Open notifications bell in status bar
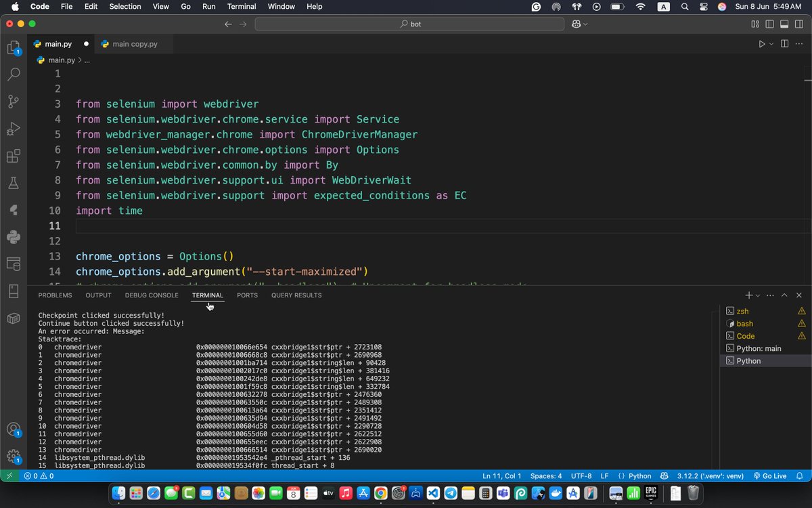The width and height of the screenshot is (812, 508). coord(800,476)
